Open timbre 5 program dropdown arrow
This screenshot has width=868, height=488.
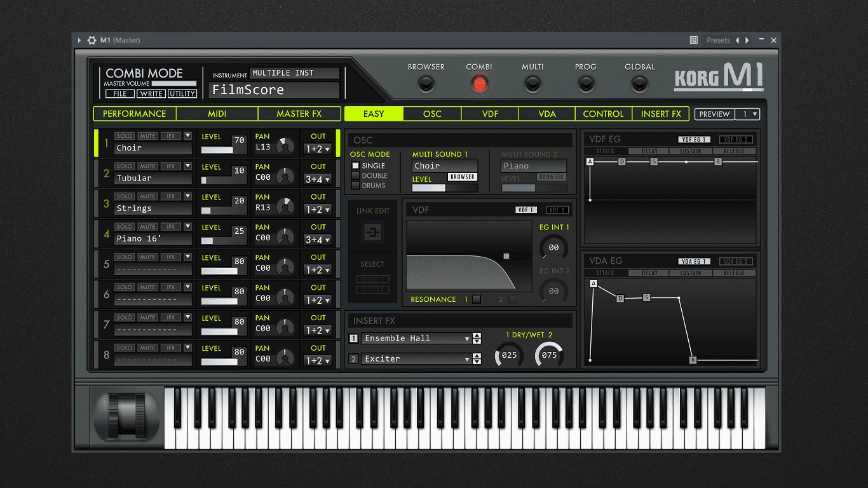[187, 257]
